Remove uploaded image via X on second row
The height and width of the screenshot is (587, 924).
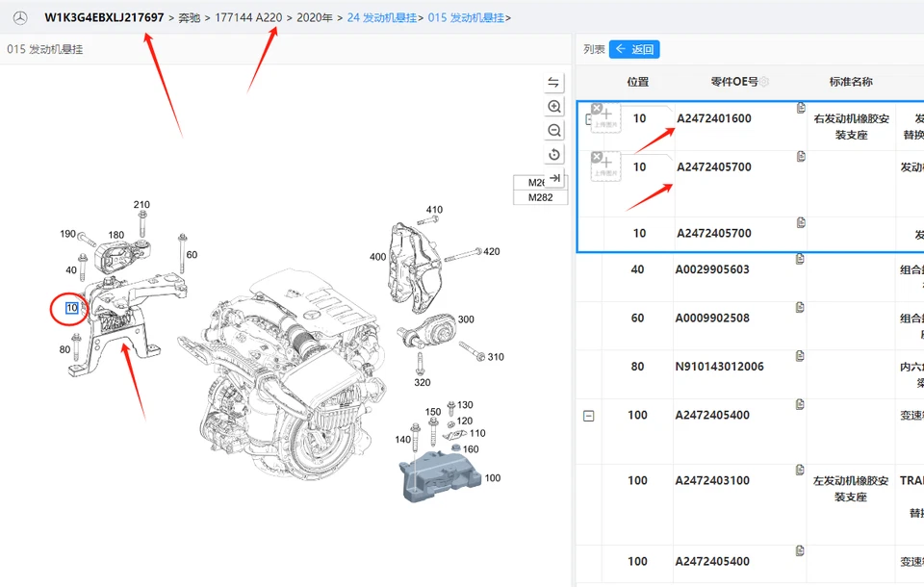[x=599, y=156]
